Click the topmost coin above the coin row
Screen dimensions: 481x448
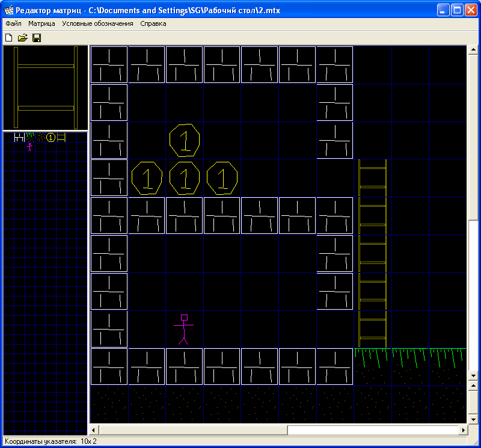(x=185, y=140)
